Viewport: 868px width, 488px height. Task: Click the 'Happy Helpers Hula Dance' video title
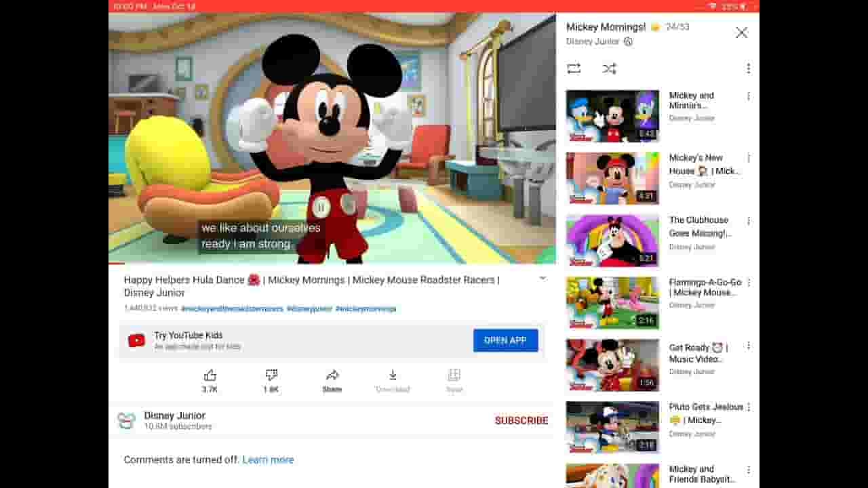pos(311,286)
